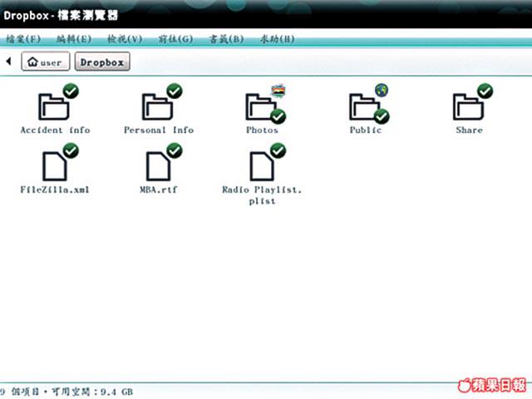
Task: Open the 檢視(V) menu
Action: tap(125, 39)
